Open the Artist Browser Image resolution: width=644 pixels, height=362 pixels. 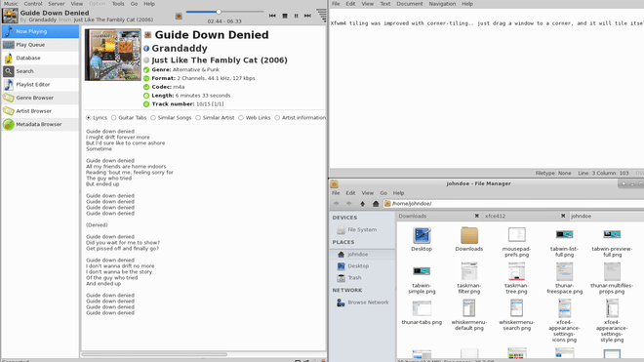click(x=40, y=111)
